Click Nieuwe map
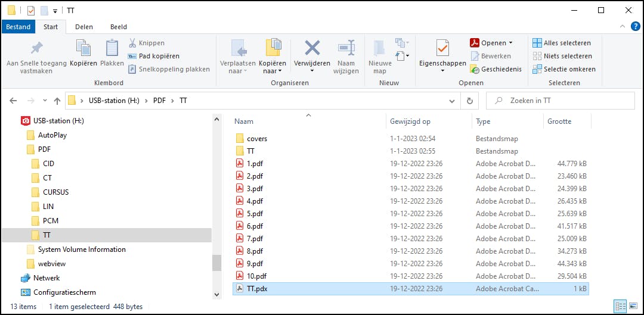 coord(380,57)
